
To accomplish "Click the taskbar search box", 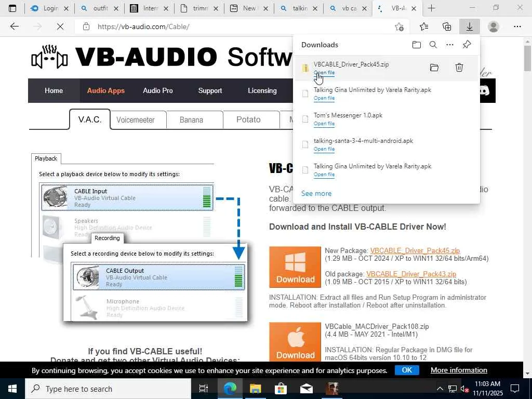I will coord(108,389).
